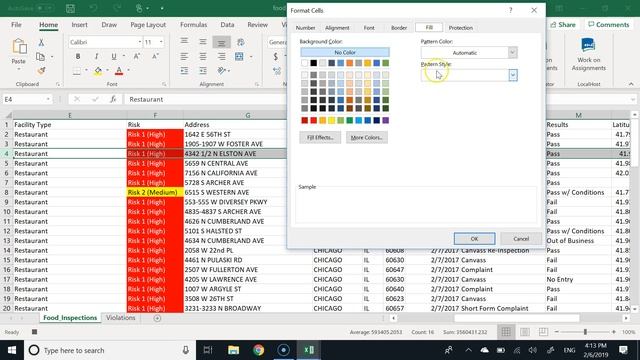
Task: Open the Borders dropdown arrow
Action: pos(86,71)
